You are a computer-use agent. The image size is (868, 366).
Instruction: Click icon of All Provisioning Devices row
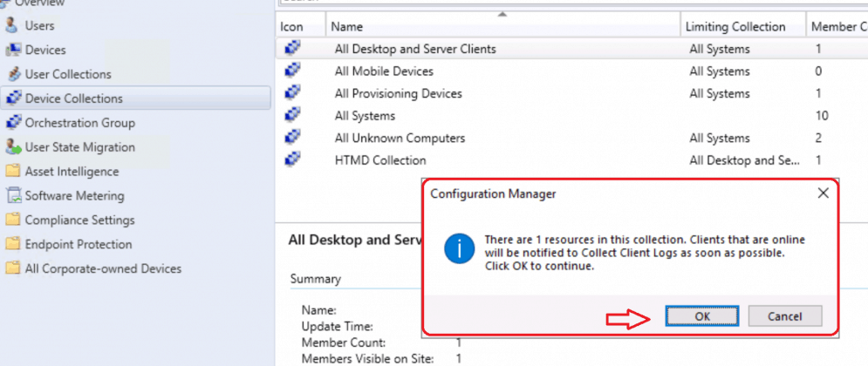click(x=292, y=93)
